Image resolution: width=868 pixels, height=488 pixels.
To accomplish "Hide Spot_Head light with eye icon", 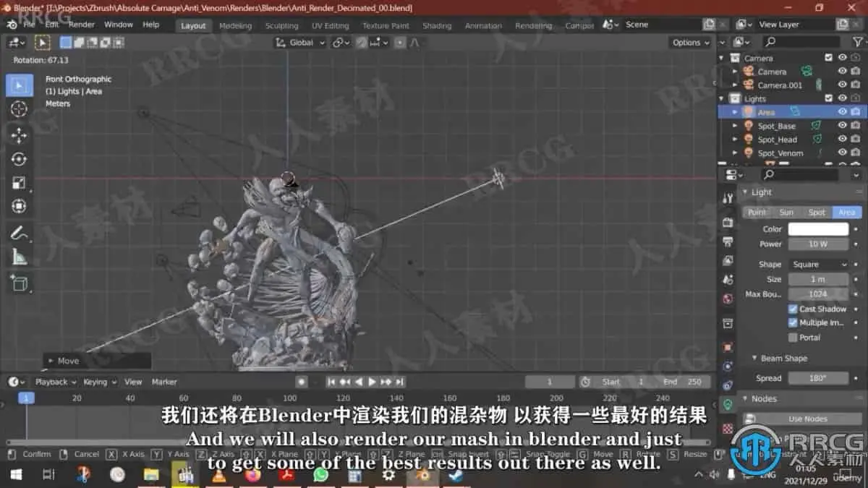I will coord(843,139).
